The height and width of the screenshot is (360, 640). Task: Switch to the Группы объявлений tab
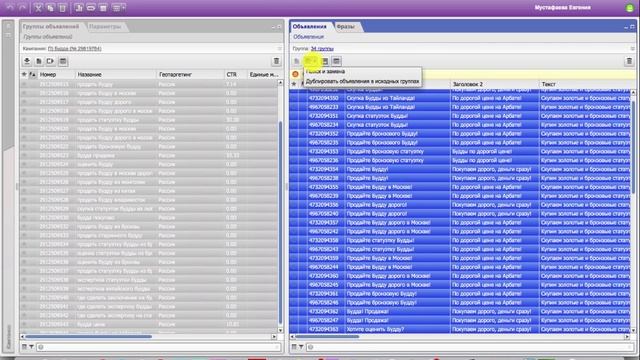tap(51, 27)
